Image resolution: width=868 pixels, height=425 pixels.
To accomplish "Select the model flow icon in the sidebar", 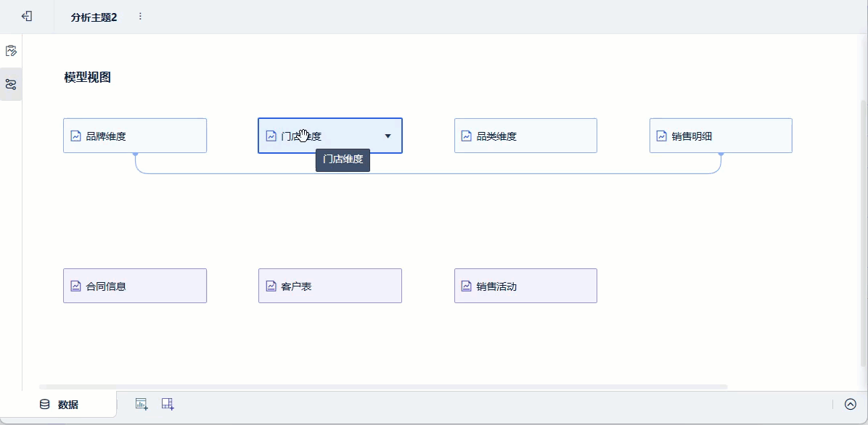I will point(10,84).
